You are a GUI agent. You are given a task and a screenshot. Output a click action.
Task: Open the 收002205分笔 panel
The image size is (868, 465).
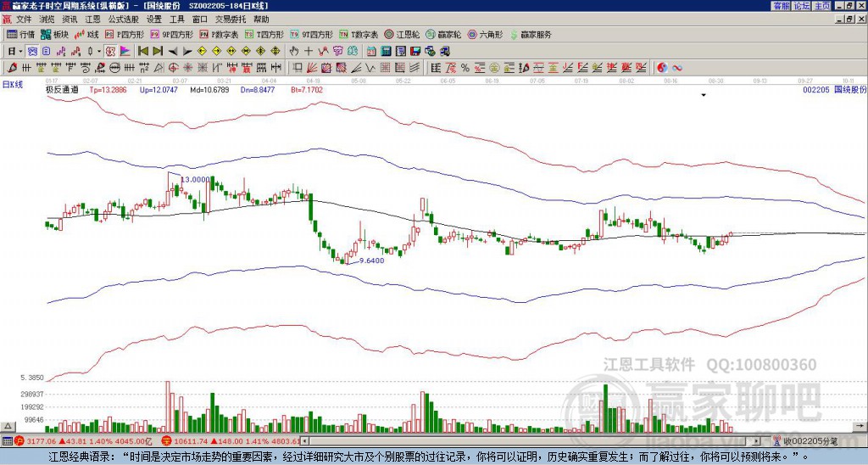point(808,441)
